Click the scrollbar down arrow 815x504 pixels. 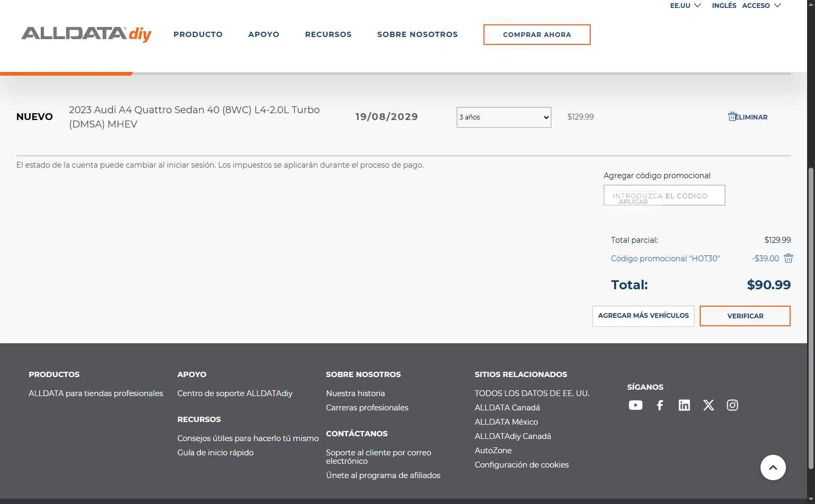pyautogui.click(x=811, y=499)
